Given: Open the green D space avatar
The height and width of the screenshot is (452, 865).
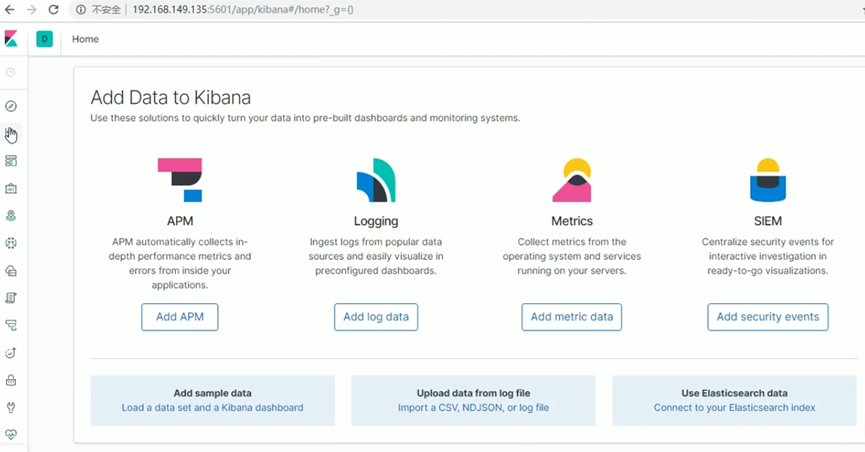Looking at the screenshot, I should click(x=45, y=39).
